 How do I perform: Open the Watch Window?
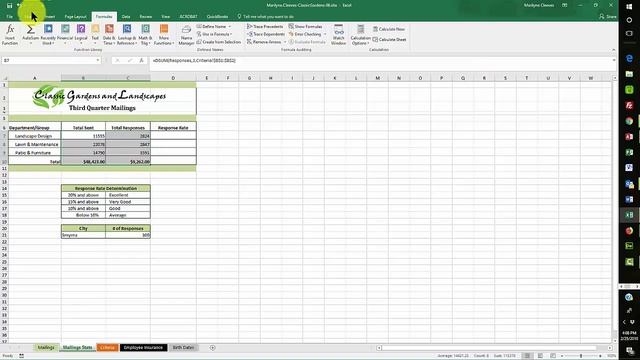338,35
